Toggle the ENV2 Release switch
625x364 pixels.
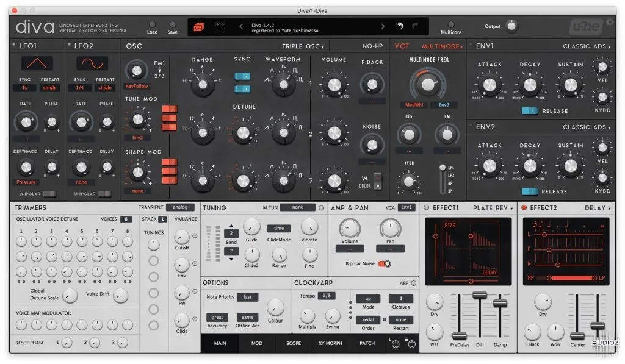click(x=530, y=191)
